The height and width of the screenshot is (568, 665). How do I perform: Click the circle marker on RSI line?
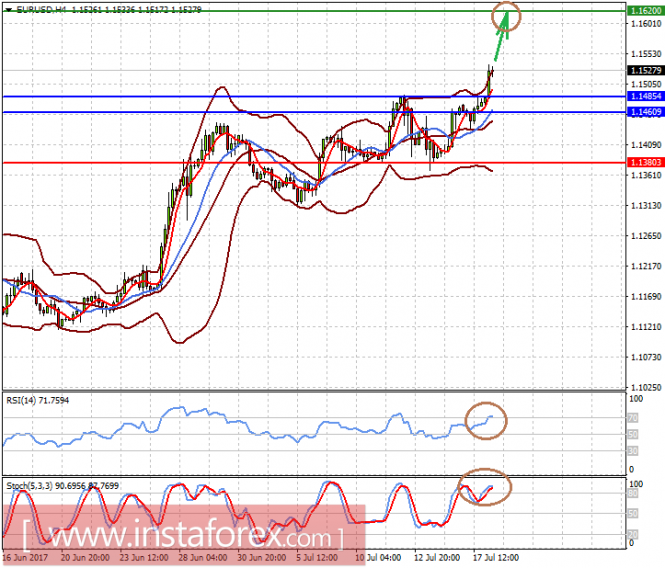(485, 419)
